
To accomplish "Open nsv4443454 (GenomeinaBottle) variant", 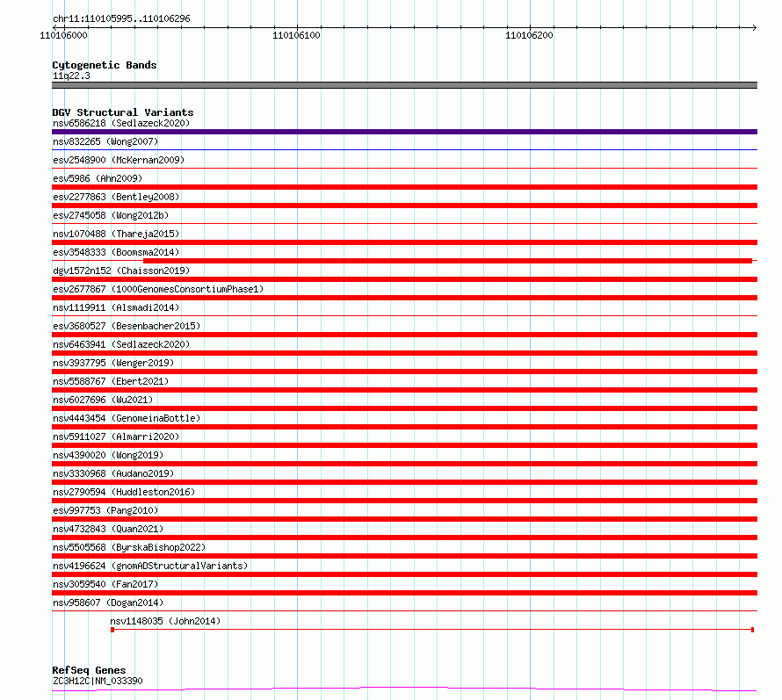I will pyautogui.click(x=127, y=418).
